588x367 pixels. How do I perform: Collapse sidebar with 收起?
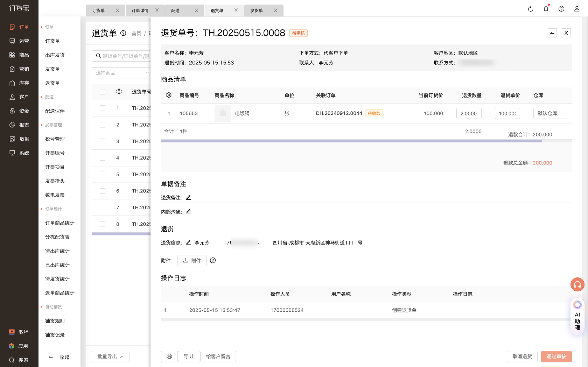tap(59, 357)
